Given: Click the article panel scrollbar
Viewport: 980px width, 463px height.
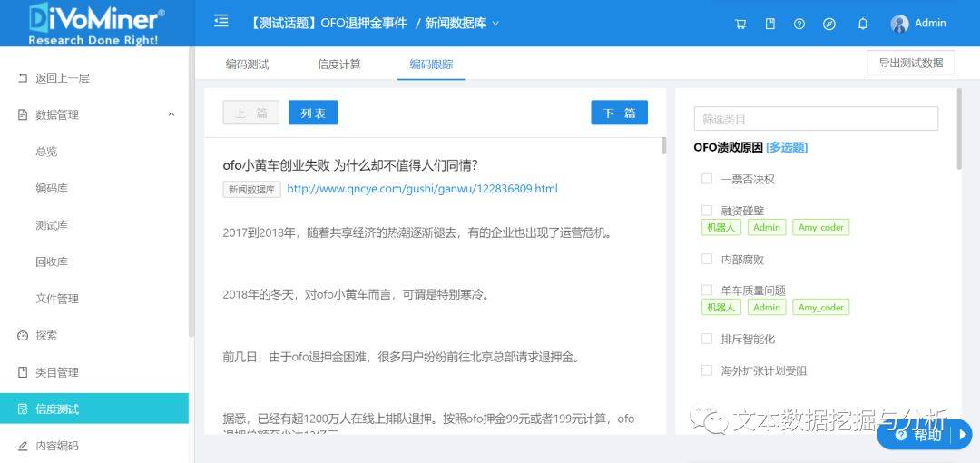Looking at the screenshot, I should click(663, 146).
